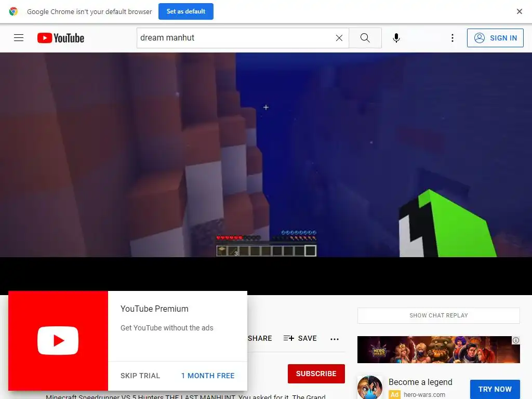Viewport: 532px width, 399px height.
Task: Dismiss the default browser notification bar
Action: tap(519, 11)
